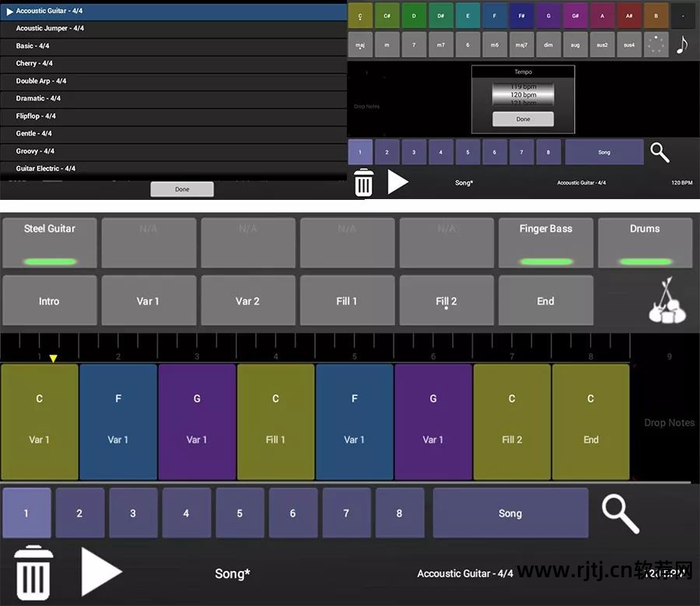
Task: Open tempo via the 120 BPM label
Action: 681,183
